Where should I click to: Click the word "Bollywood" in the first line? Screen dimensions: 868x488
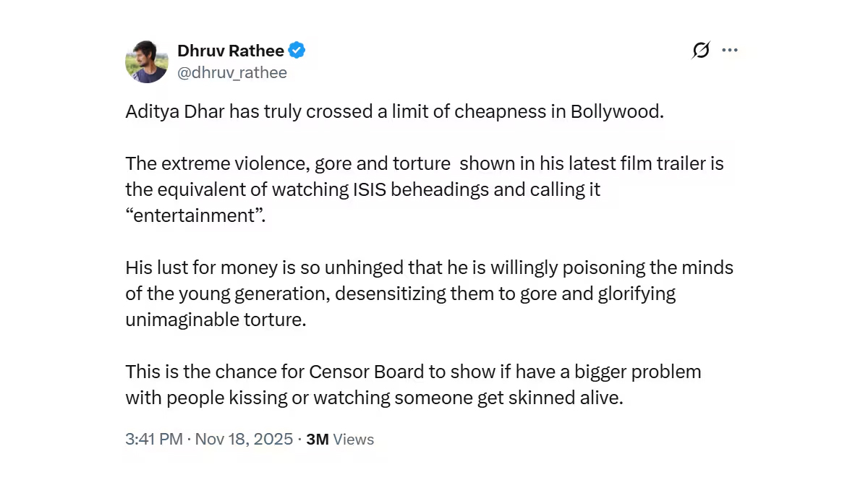pos(616,113)
